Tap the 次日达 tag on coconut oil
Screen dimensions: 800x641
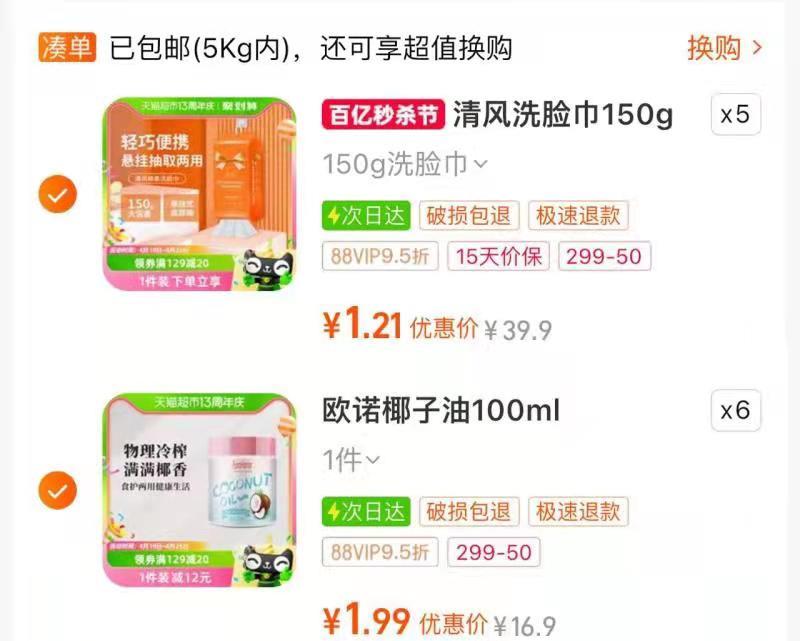[x=366, y=511]
